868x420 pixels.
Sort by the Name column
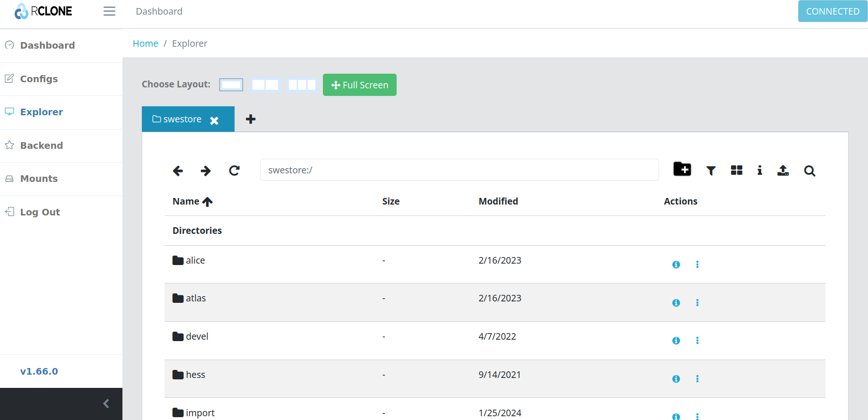[192, 202]
